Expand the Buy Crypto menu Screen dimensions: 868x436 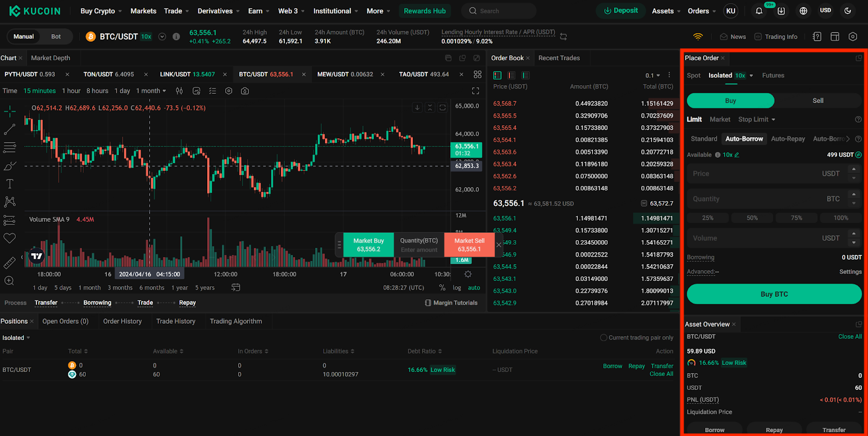point(101,11)
